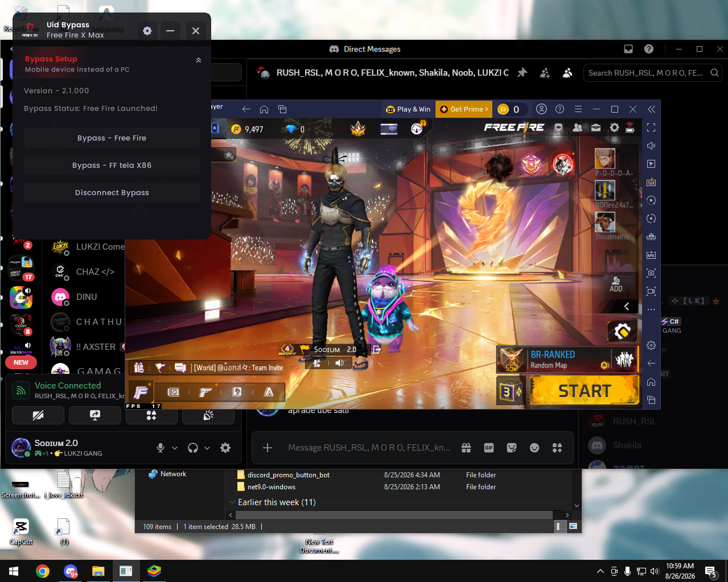Click BlueStacks sidebar recent apps icon
Viewport: 728px width, 582px height.
tap(651, 400)
